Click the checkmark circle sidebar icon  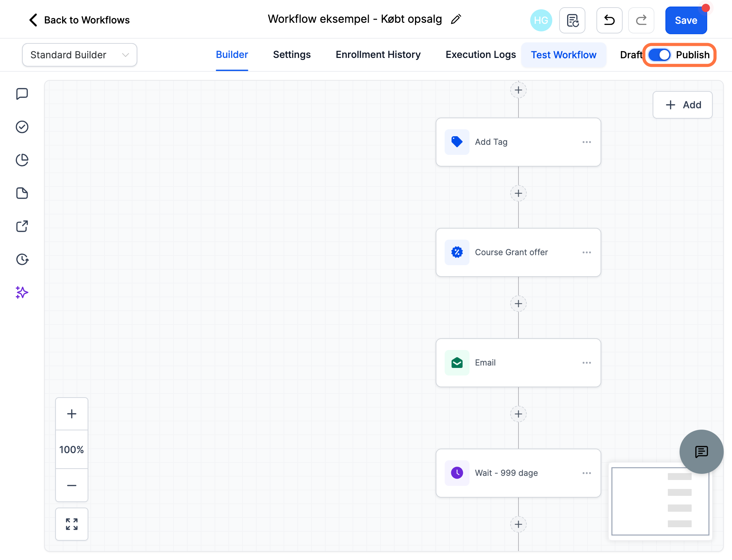[x=22, y=127]
